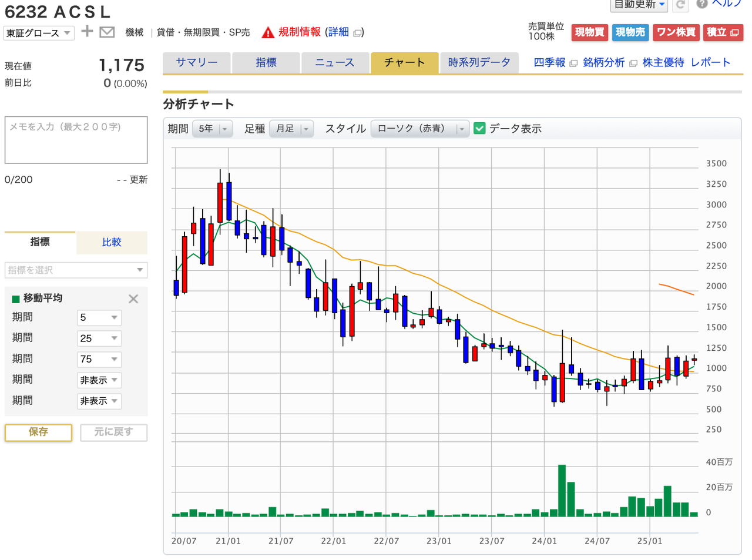752x560 pixels.
Task: Toggle the データ表示 checkbox
Action: [479, 128]
